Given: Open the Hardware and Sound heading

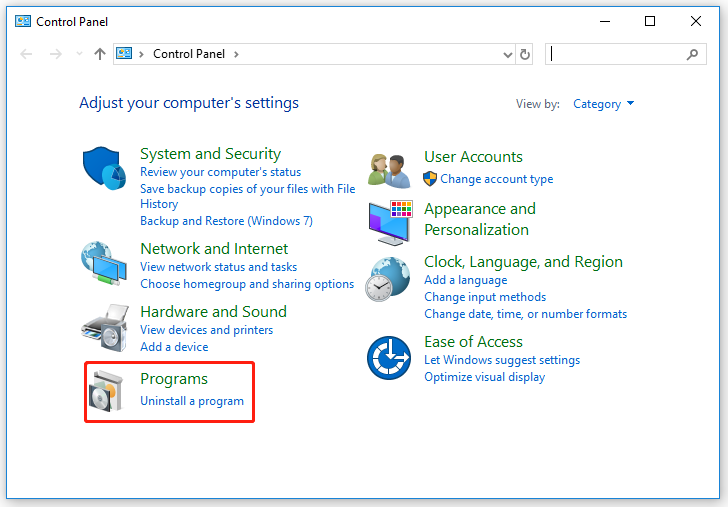Looking at the screenshot, I should [214, 312].
